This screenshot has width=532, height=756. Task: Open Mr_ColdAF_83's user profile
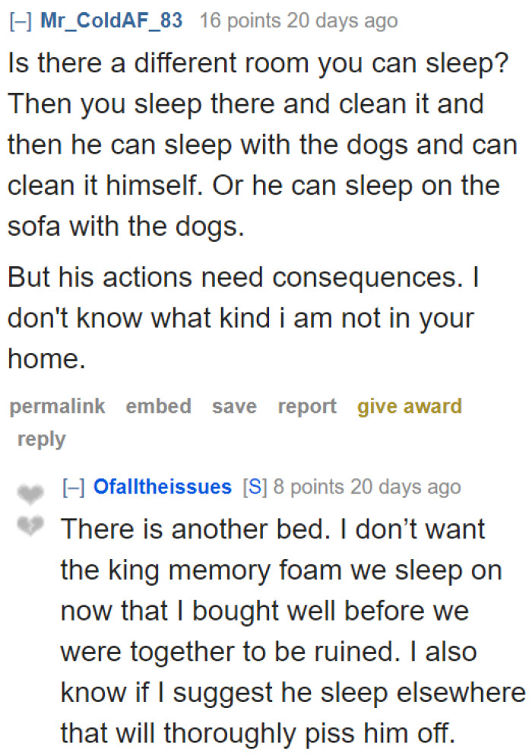pos(111,21)
